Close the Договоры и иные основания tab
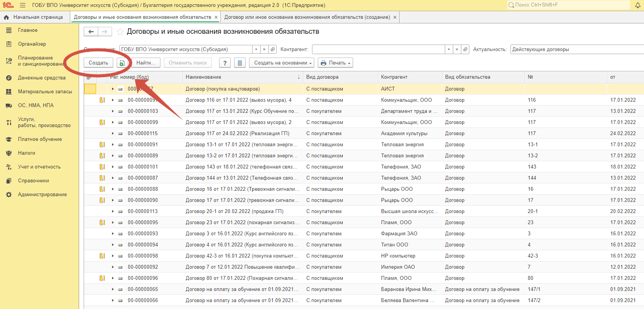Viewport: 644px width, 309px height. pos(216,17)
